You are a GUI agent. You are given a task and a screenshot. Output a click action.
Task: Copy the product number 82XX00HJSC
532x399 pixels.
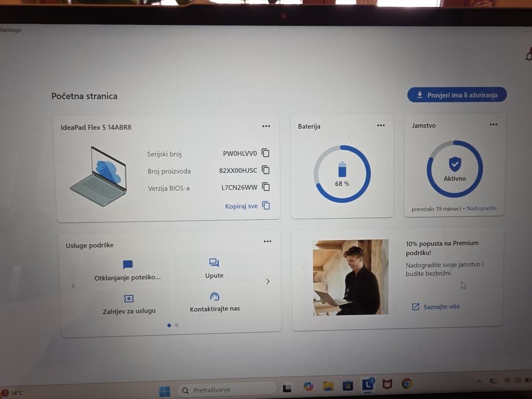266,170
